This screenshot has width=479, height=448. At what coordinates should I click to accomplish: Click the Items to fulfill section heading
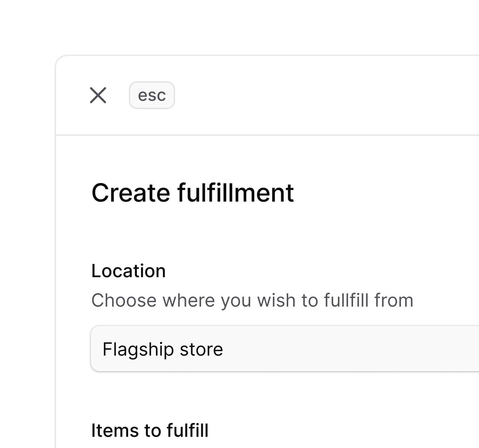click(x=150, y=430)
